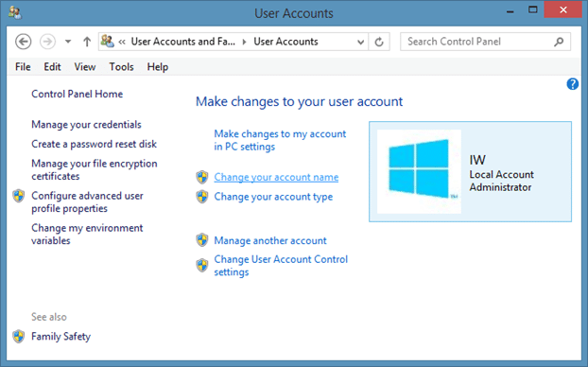The image size is (588, 367).
Task: Open Change User Account Control settings
Action: tap(281, 266)
